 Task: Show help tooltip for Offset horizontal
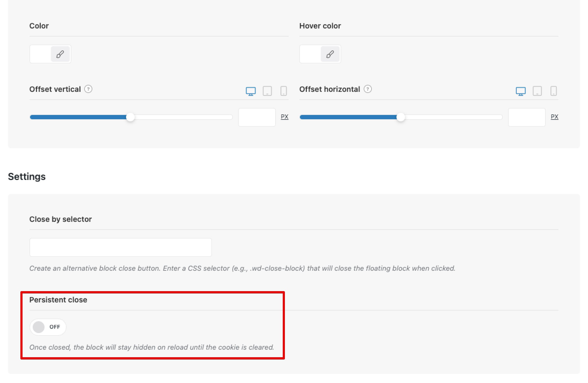pyautogui.click(x=367, y=89)
